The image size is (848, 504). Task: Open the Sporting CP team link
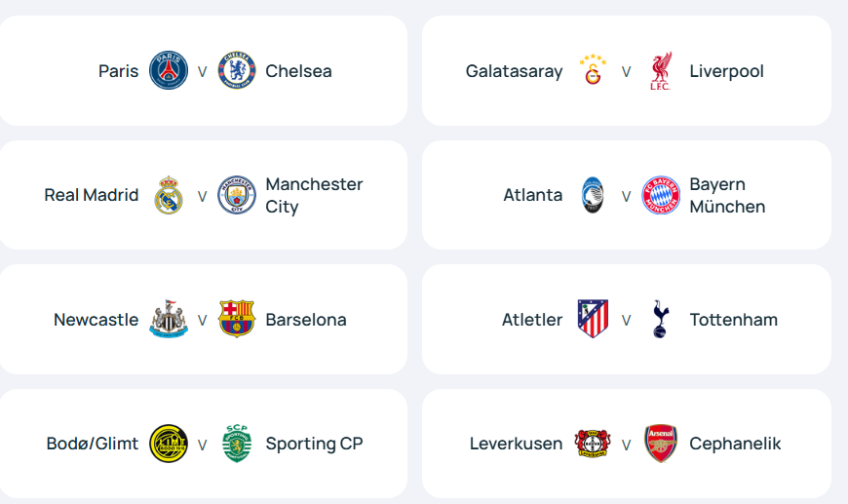click(x=314, y=444)
